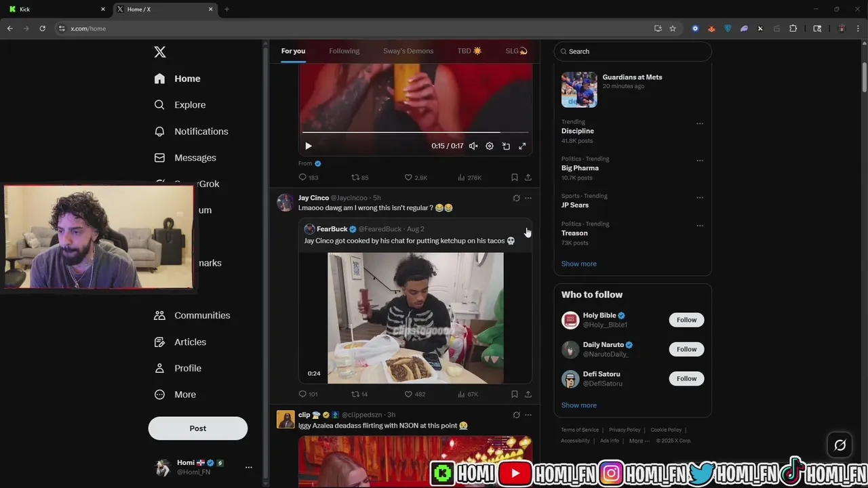Follow the Daily Naruto account
868x488 pixels.
point(686,349)
